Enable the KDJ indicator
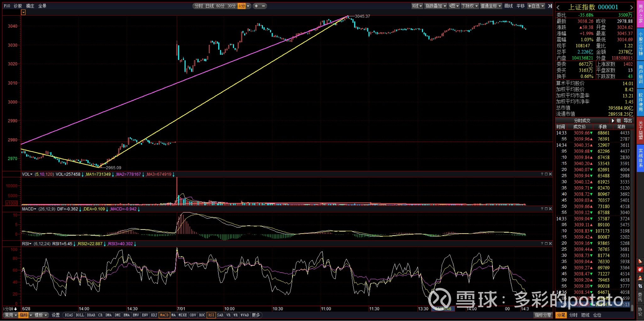The image size is (644, 321). pos(154,315)
